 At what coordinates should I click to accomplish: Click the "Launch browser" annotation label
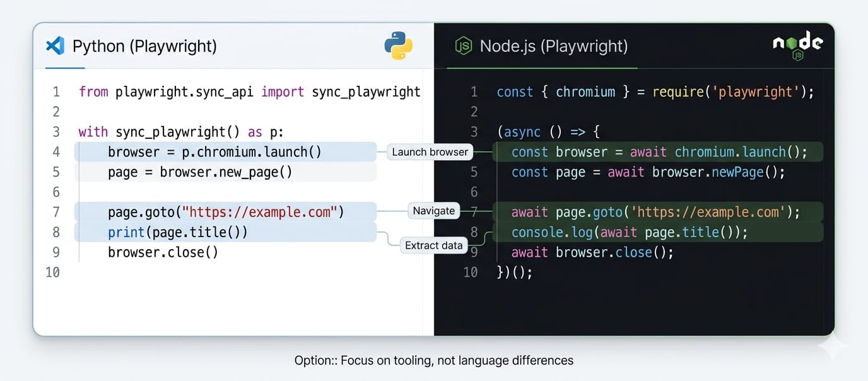430,152
